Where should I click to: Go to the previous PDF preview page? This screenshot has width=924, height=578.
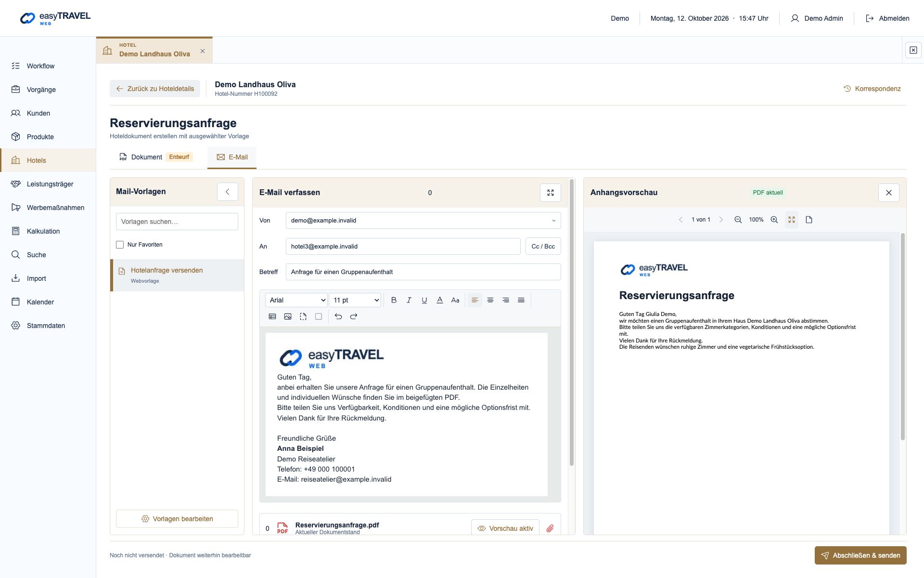coord(680,220)
